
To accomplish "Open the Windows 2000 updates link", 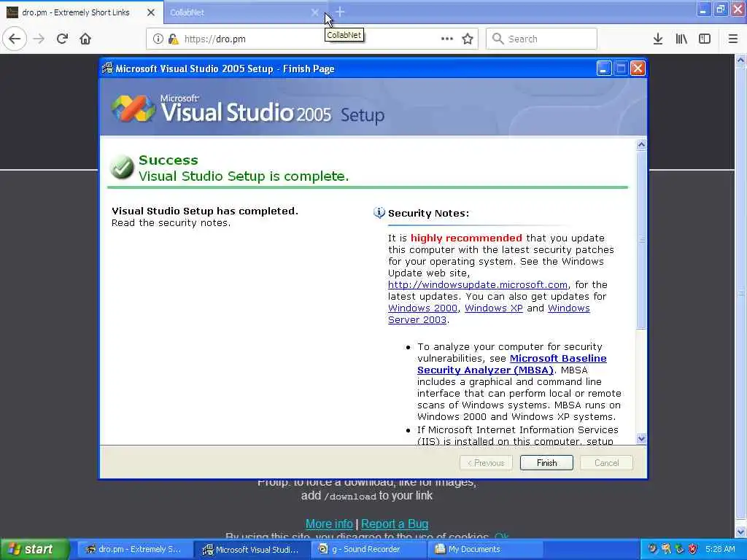I will point(422,308).
